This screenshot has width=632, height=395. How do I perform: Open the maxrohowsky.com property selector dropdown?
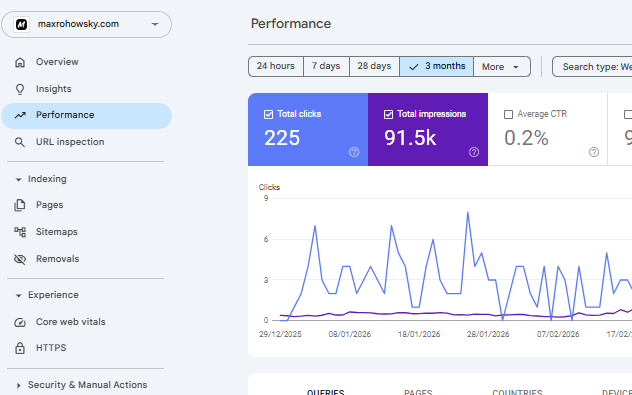coord(86,25)
